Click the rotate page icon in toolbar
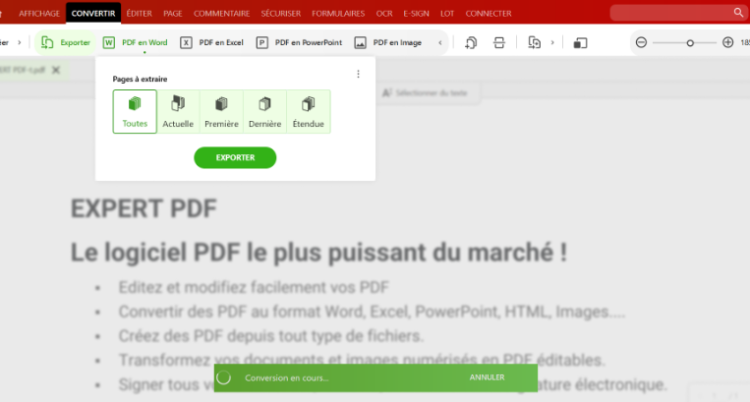Viewport: 750px width, 402px height. [x=471, y=43]
